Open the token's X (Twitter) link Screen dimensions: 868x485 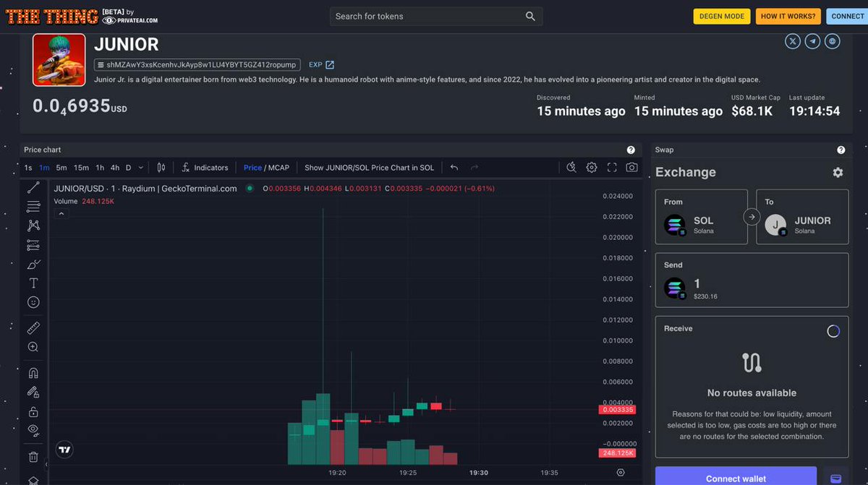793,41
